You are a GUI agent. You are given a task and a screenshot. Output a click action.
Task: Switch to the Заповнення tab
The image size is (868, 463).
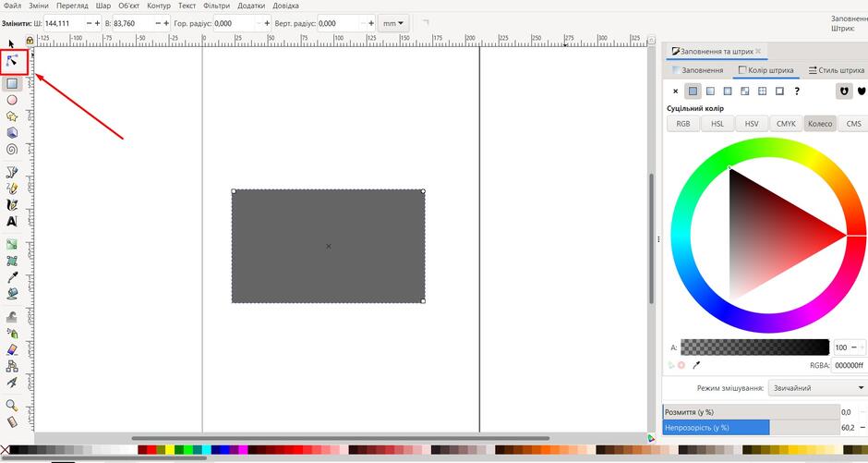[x=697, y=70]
